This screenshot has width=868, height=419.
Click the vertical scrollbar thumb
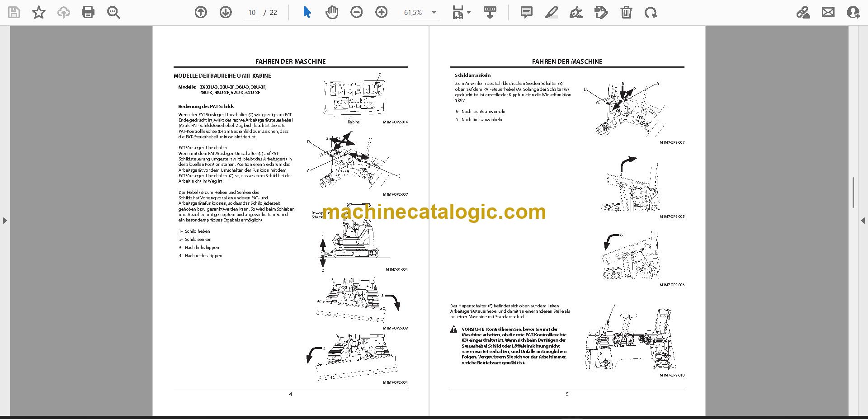853,193
